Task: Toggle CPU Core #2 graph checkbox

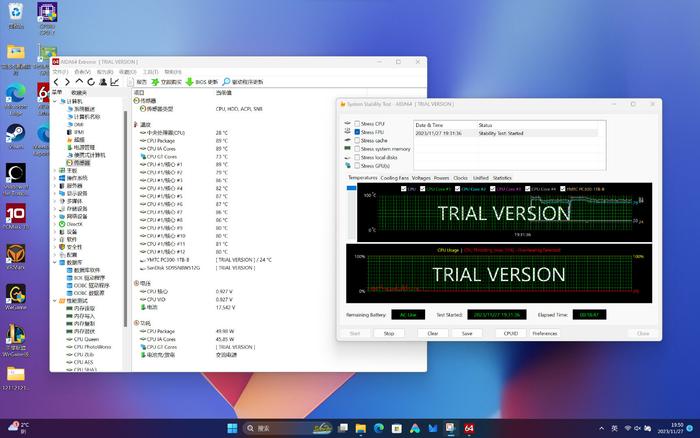Action: click(458, 189)
